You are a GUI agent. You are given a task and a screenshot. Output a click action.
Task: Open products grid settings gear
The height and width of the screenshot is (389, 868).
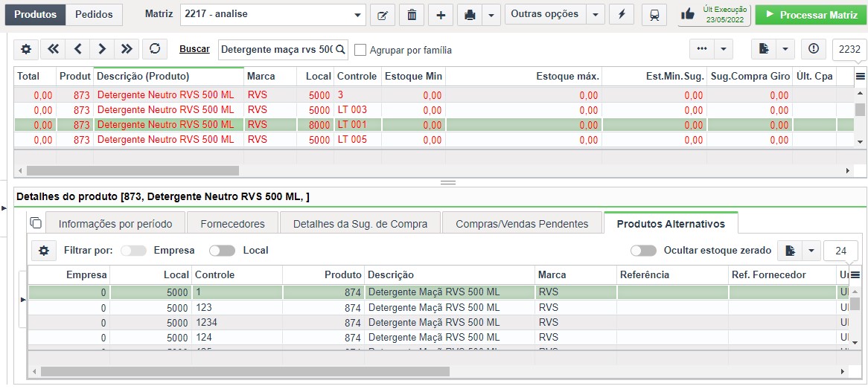[x=26, y=49]
